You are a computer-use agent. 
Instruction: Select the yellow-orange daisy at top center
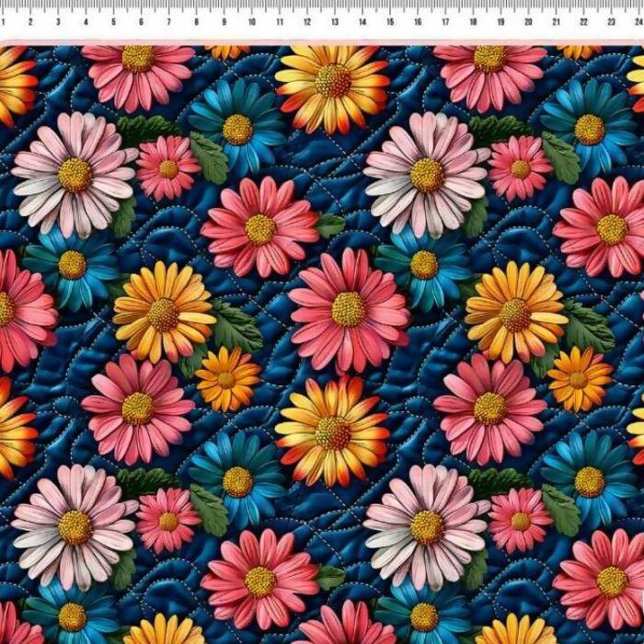point(332,82)
